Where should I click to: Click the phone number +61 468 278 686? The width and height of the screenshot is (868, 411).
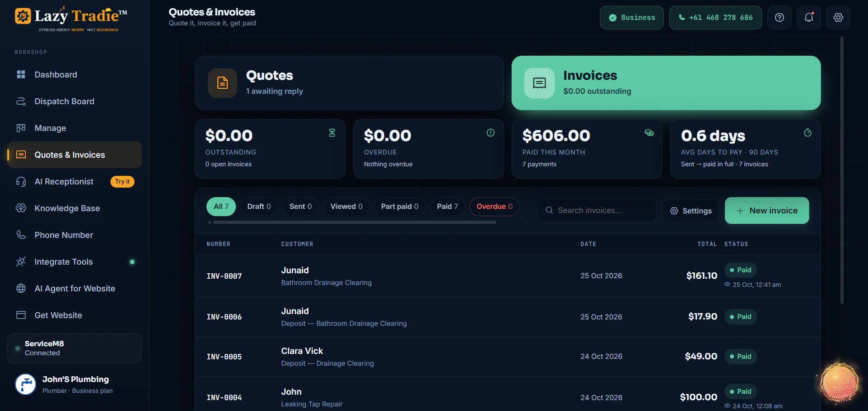(x=715, y=18)
